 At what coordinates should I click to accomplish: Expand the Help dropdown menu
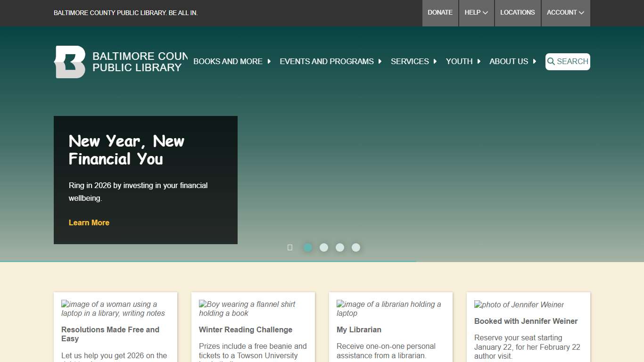[476, 13]
